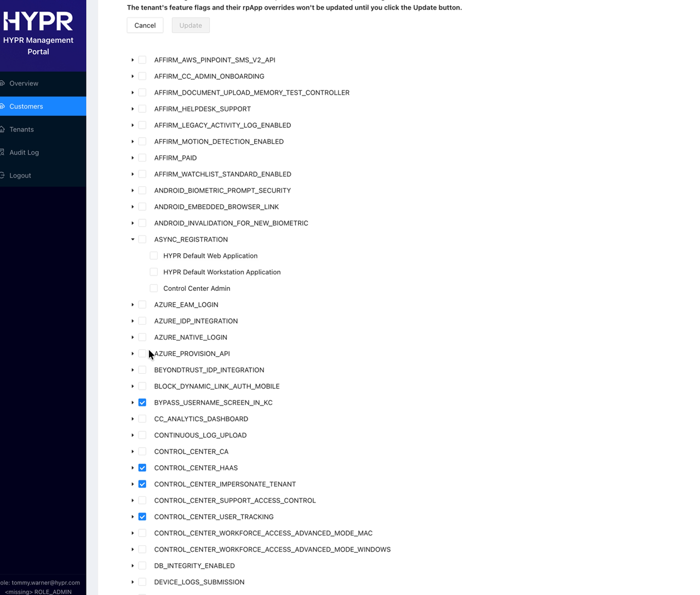
Task: Select the CC_ANALYTICS_DASHBOARD flag label
Action: click(x=201, y=419)
